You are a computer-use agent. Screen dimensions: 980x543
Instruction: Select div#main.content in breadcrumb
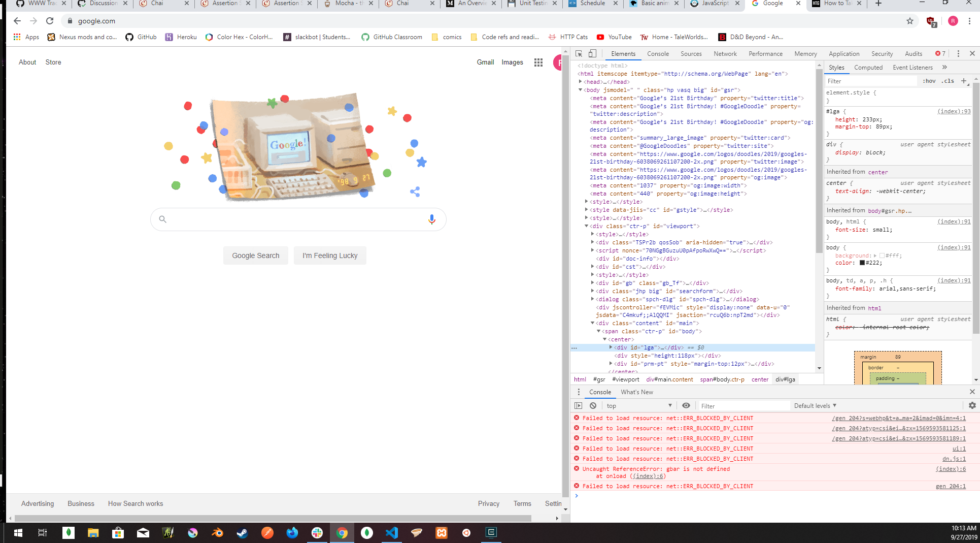[x=669, y=379]
